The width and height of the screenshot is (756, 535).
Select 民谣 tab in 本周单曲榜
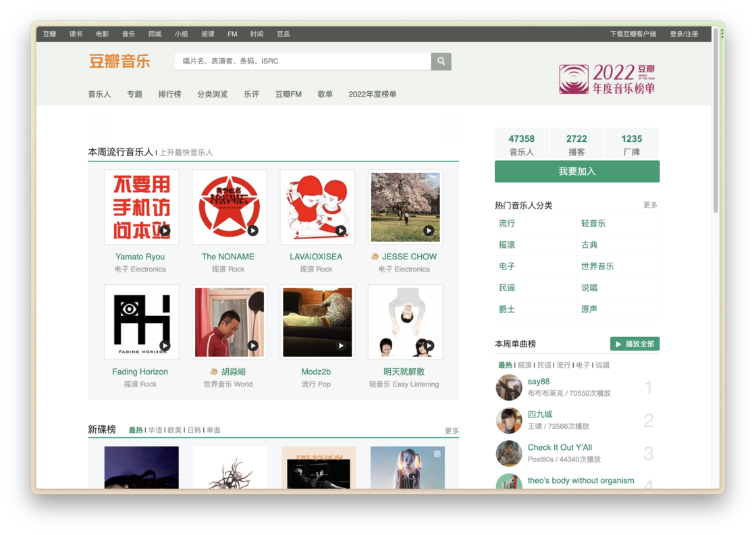coord(544,365)
